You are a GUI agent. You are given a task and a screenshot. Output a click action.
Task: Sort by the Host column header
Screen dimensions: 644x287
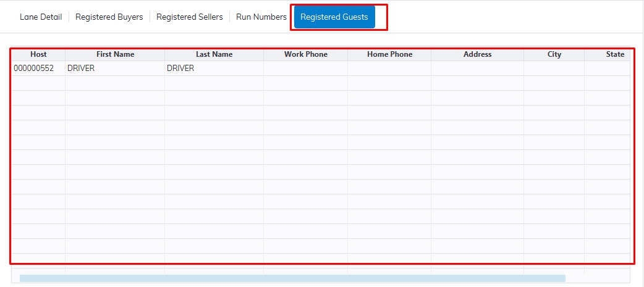click(38, 54)
